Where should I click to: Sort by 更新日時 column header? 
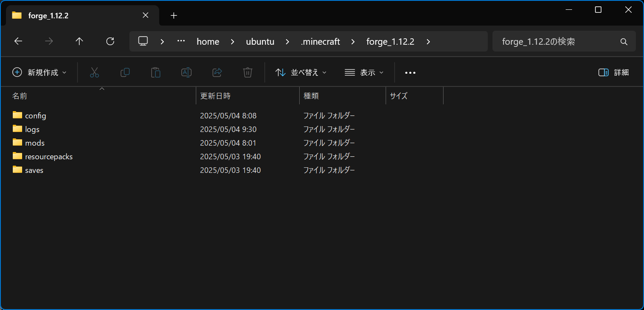pos(215,96)
